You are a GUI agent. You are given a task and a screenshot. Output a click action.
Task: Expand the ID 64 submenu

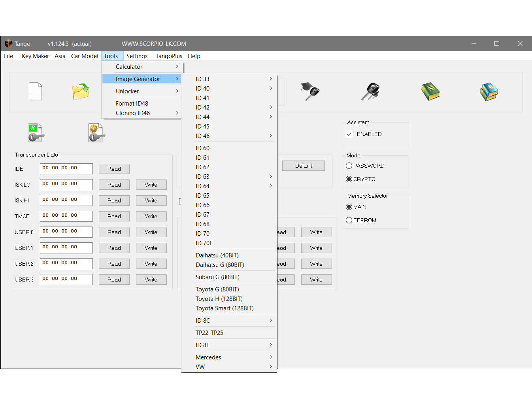click(x=229, y=186)
